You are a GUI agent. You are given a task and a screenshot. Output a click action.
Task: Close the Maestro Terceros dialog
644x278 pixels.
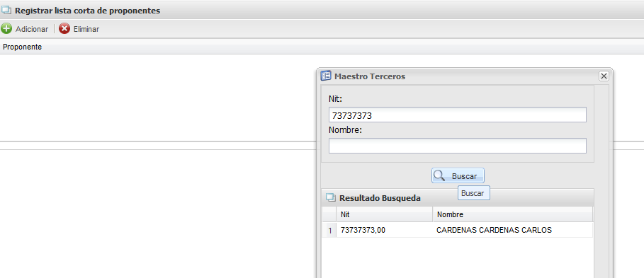point(604,76)
